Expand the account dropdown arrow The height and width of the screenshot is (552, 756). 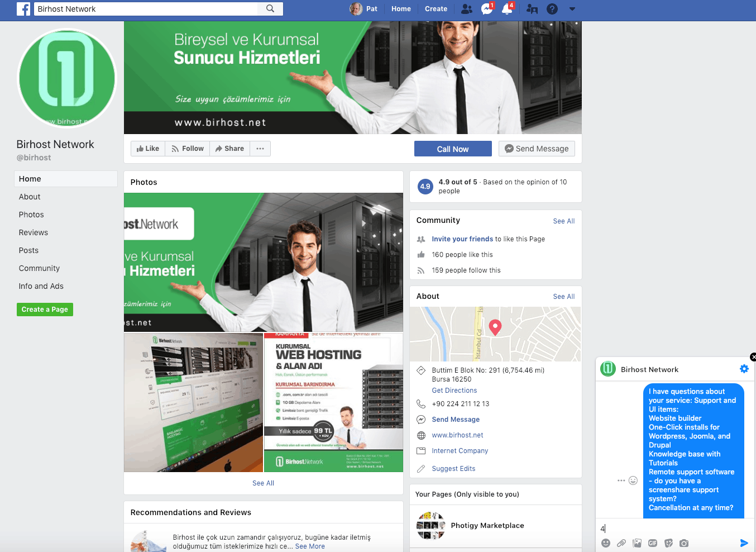(572, 9)
